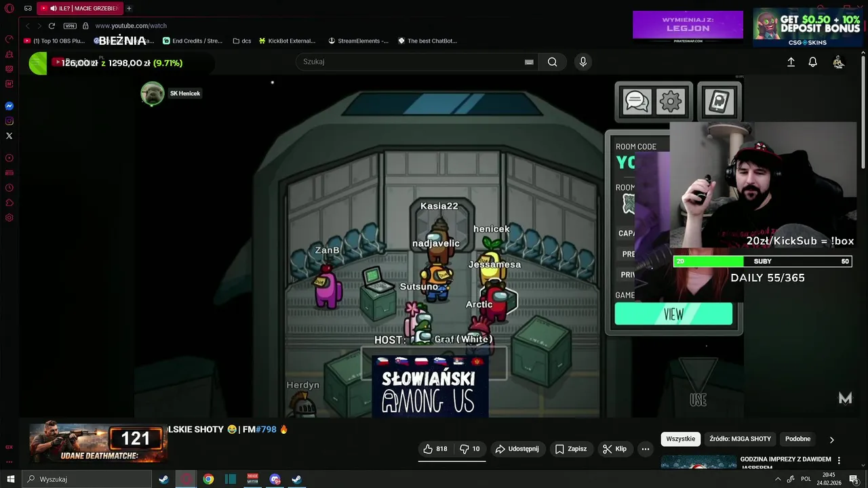Open the End Credits / Stre... bookmark
This screenshot has height=488, width=868.
coord(193,41)
